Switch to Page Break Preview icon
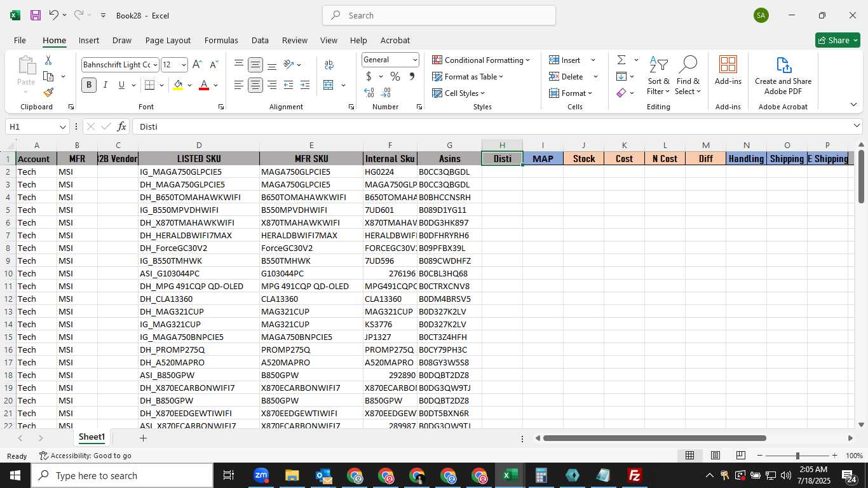 [x=741, y=456]
